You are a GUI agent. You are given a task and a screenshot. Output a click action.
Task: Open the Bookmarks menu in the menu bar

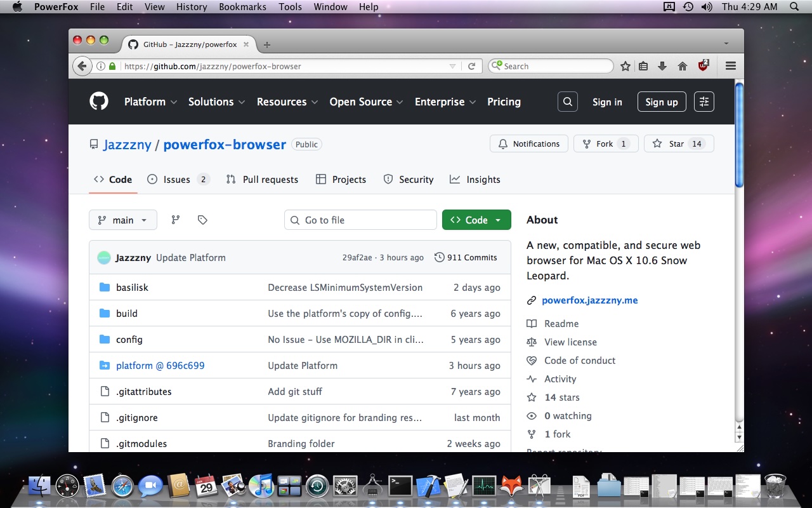tap(242, 7)
